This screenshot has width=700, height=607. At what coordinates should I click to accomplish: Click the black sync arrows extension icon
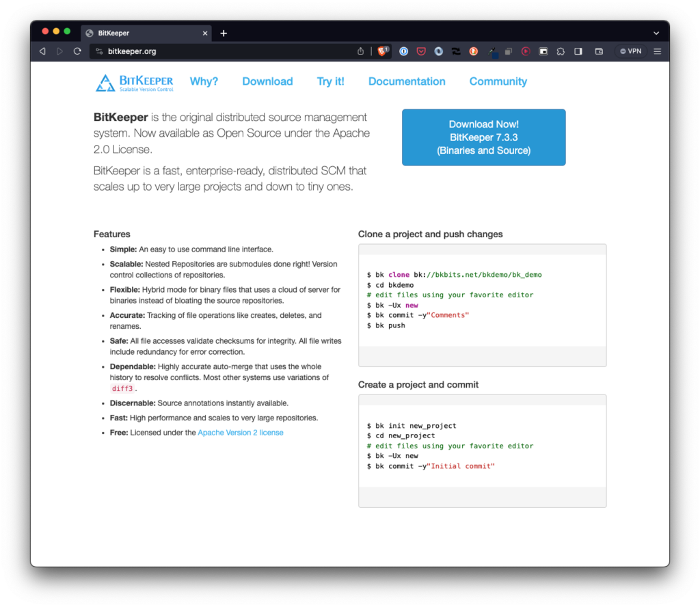click(456, 51)
